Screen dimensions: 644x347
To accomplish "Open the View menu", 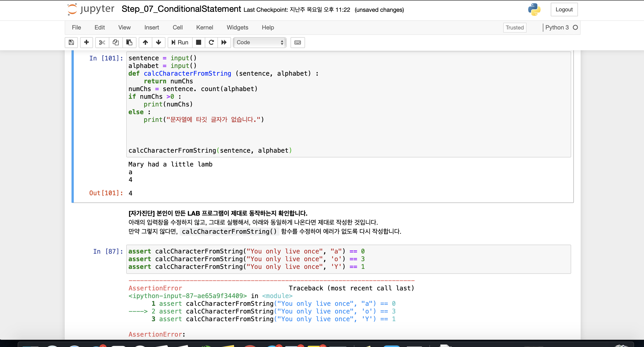I will pyautogui.click(x=124, y=27).
